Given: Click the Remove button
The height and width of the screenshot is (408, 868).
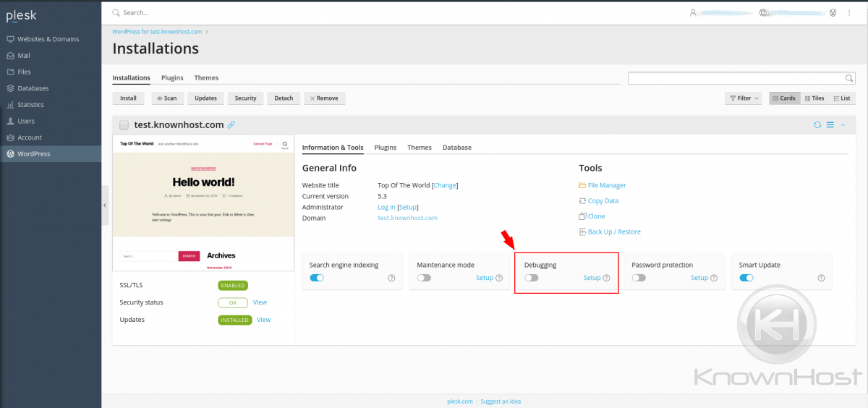Looking at the screenshot, I should coord(324,98).
